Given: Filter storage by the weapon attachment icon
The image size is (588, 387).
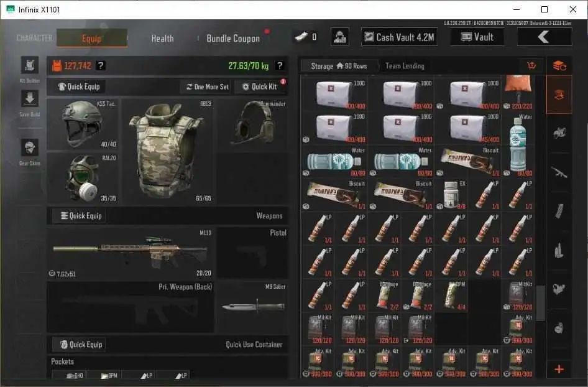Looking at the screenshot, I should [559, 289].
